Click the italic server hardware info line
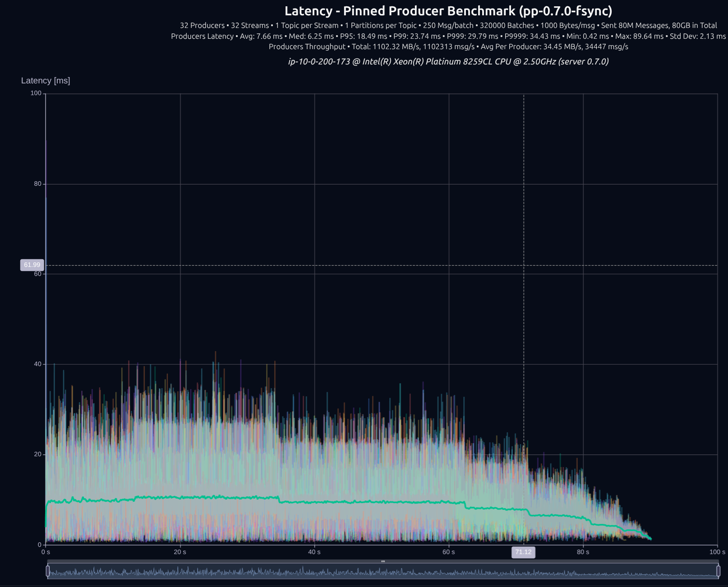The width and height of the screenshot is (728, 587). coord(448,61)
